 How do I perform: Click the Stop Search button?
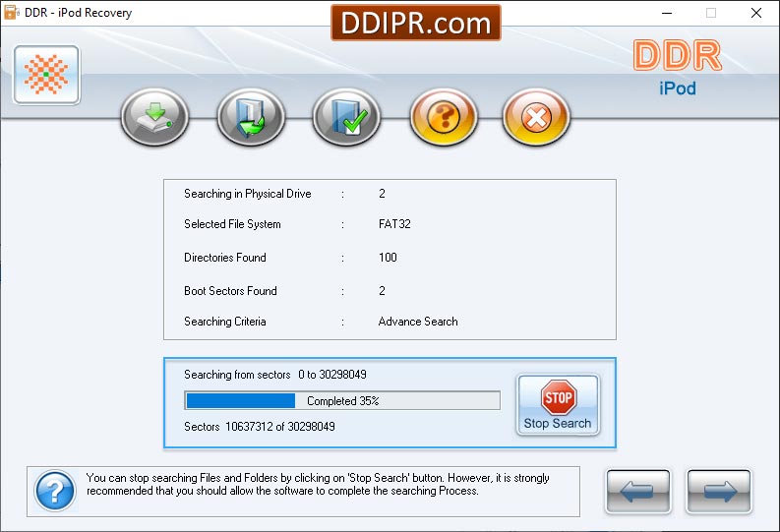pyautogui.click(x=558, y=405)
